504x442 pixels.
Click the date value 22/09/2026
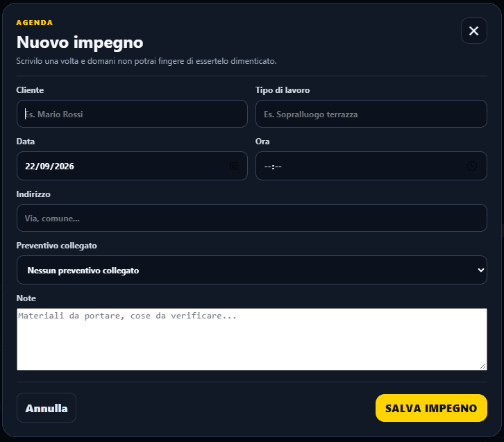(x=49, y=167)
